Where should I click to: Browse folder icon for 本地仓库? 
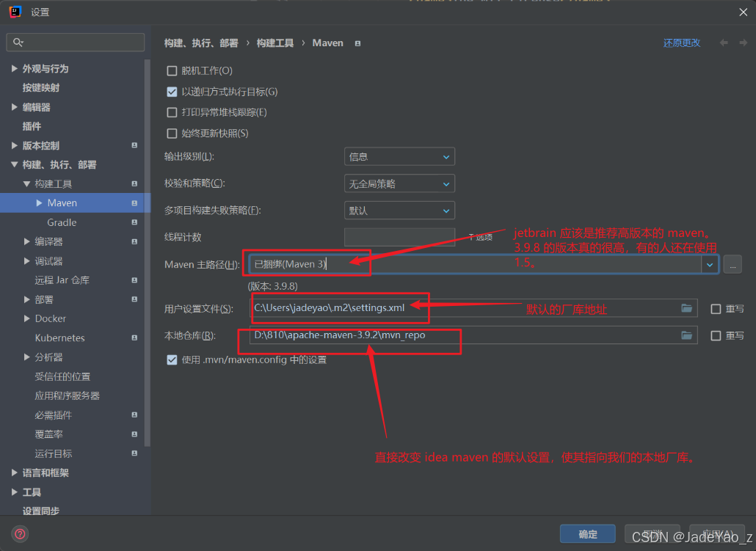(x=686, y=335)
